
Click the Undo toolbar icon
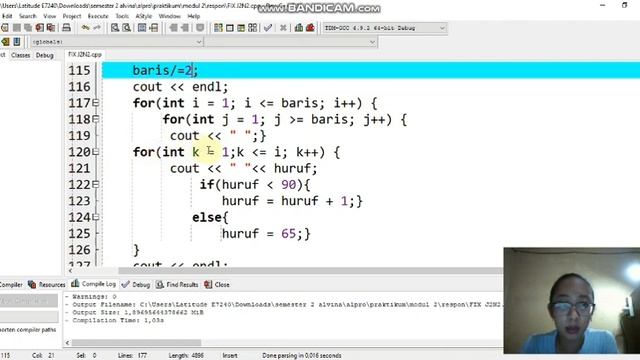85,28
